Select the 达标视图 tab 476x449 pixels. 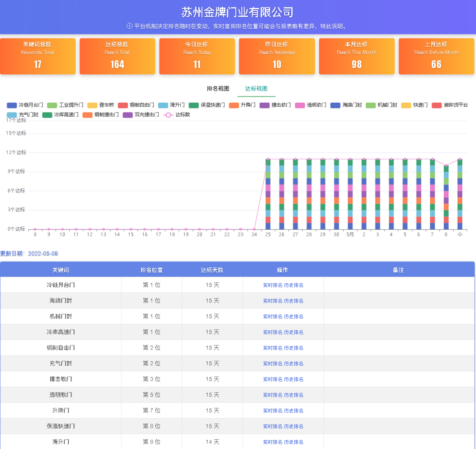pyautogui.click(x=256, y=88)
